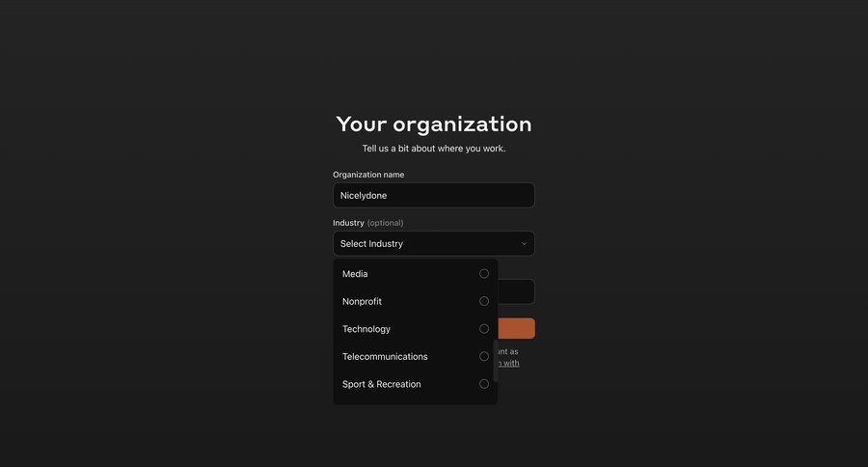Click the orange button behind the dropdown
Image resolution: width=868 pixels, height=467 pixels.
click(x=517, y=328)
